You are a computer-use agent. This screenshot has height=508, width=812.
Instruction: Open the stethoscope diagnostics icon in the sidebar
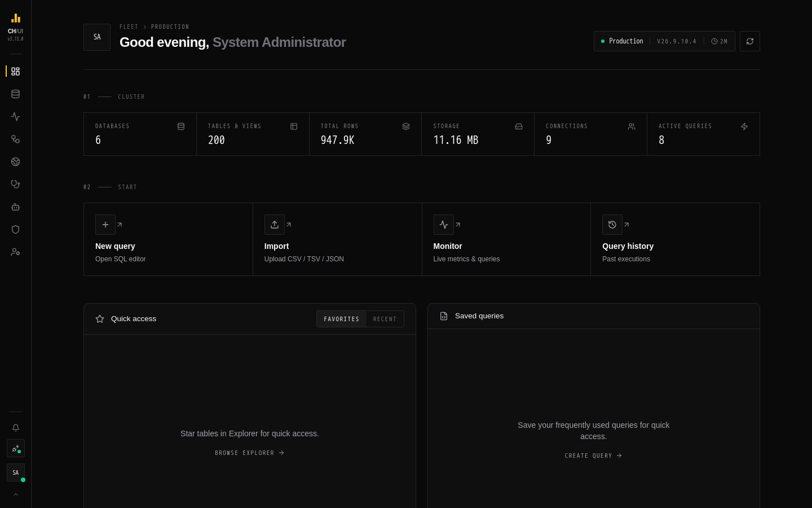pyautogui.click(x=16, y=185)
